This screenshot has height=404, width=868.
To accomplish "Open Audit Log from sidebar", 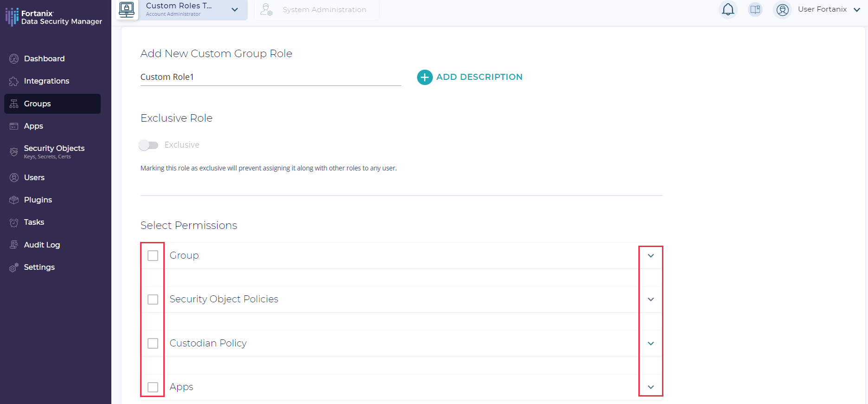I will pos(42,245).
